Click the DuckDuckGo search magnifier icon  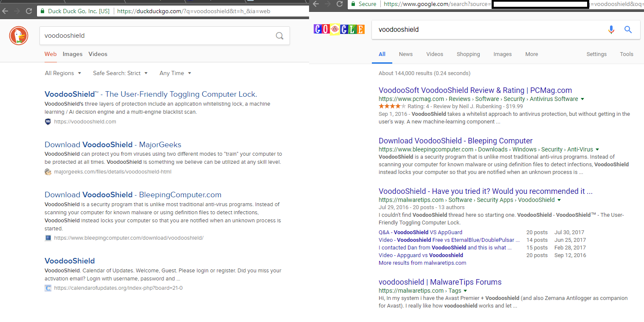pyautogui.click(x=279, y=36)
